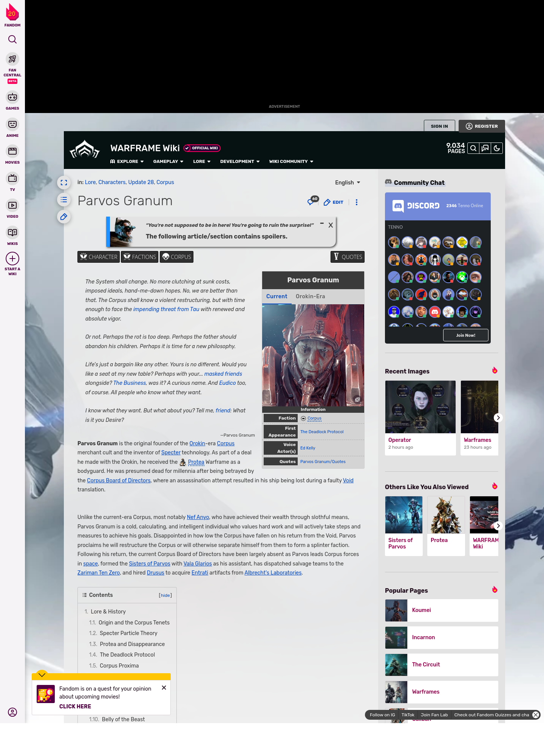Open the Video sidebar icon

[x=12, y=205]
